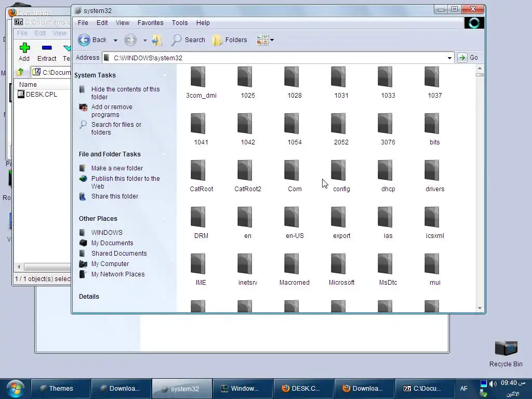The height and width of the screenshot is (399, 532).
Task: Collapse the System Tasks section
Action: pyautogui.click(x=165, y=75)
